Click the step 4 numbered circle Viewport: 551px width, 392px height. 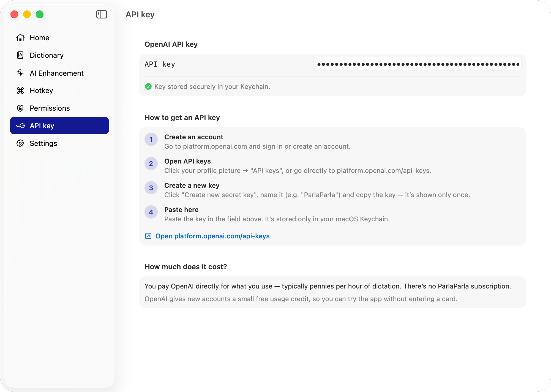151,212
